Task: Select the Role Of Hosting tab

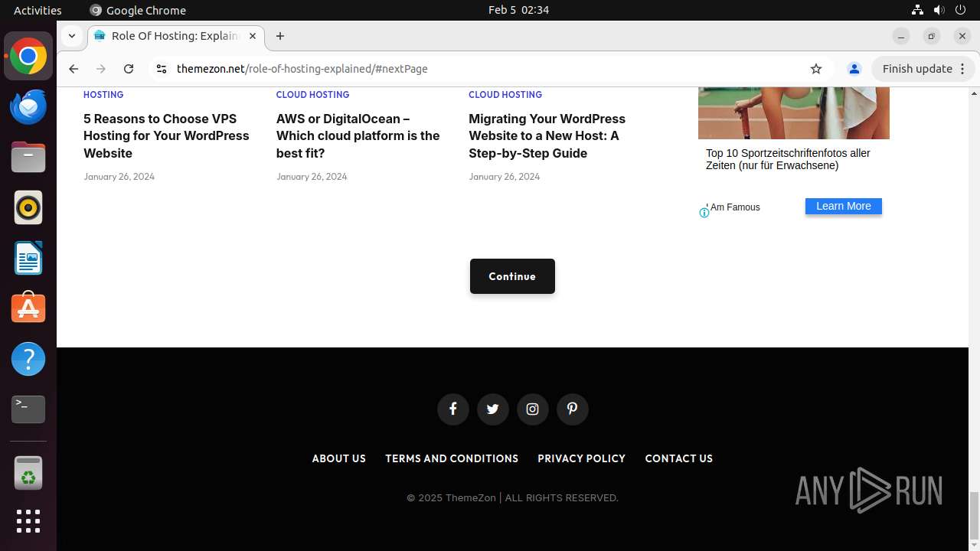Action: pos(176,36)
